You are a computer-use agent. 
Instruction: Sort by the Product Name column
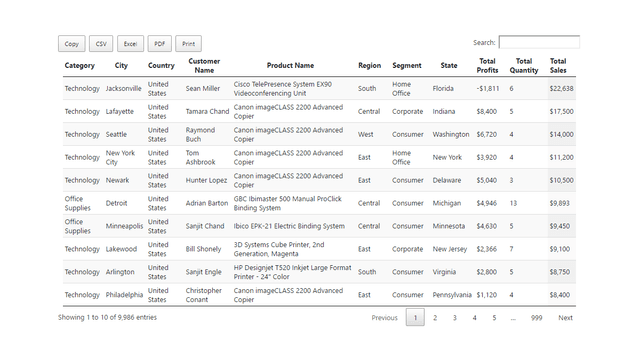tap(290, 65)
